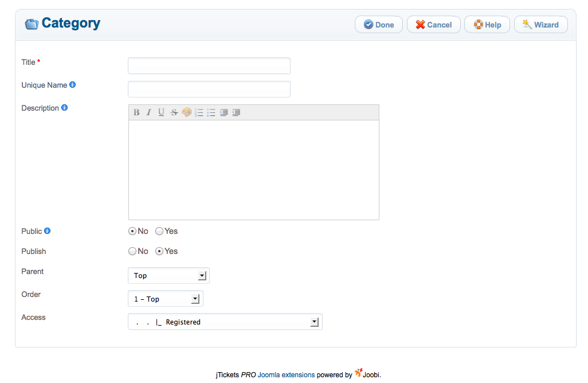Apply bold formatting in Description editor
The image size is (588, 383).
point(136,112)
